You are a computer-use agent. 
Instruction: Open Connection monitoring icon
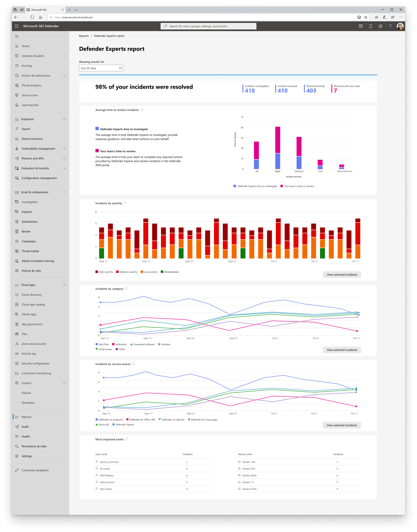click(x=17, y=373)
